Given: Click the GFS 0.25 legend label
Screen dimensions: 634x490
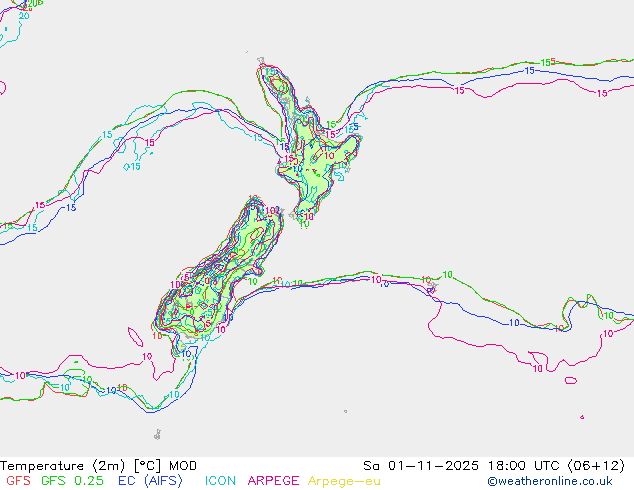Looking at the screenshot, I should 72,481.
